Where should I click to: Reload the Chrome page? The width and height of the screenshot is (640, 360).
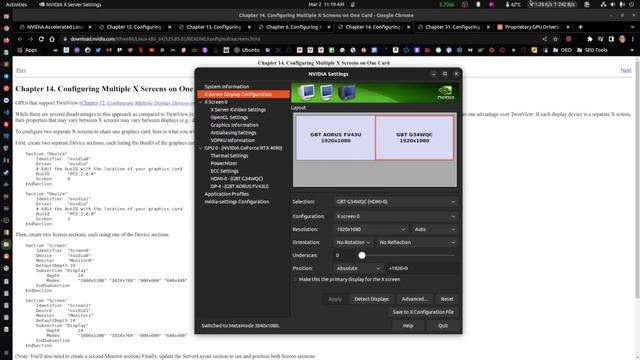coord(41,39)
